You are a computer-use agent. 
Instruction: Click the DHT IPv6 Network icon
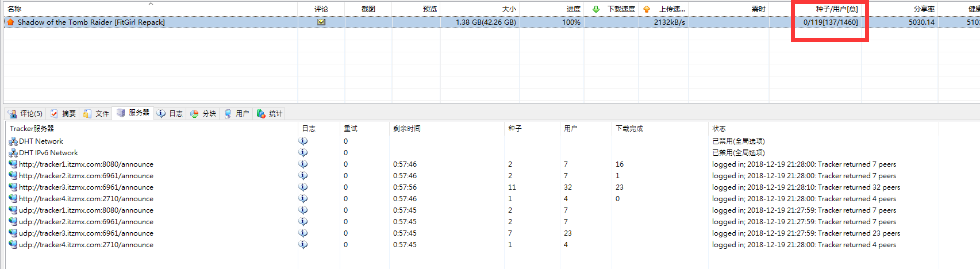13,153
